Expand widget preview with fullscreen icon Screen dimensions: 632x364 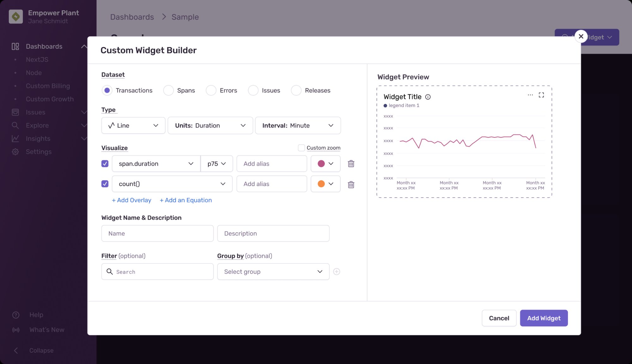point(541,95)
